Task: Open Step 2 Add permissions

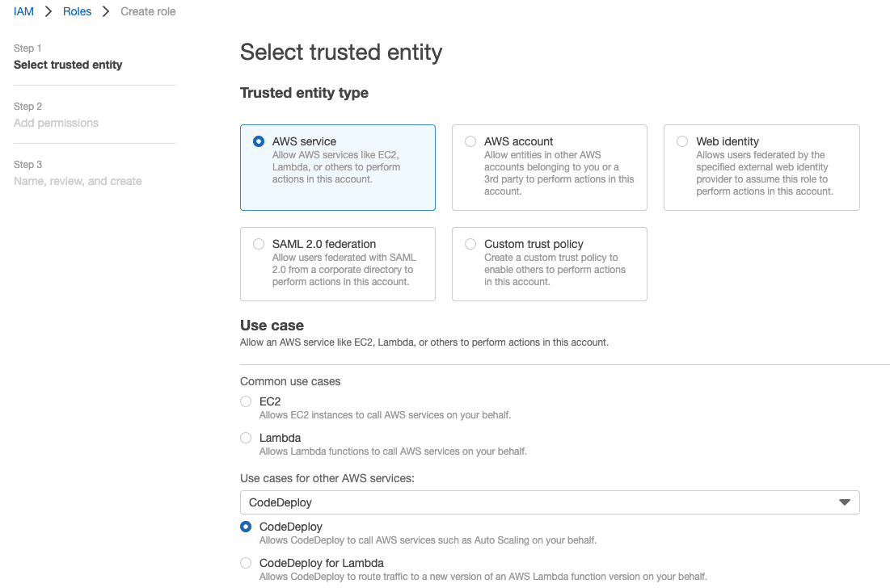Action: point(57,123)
